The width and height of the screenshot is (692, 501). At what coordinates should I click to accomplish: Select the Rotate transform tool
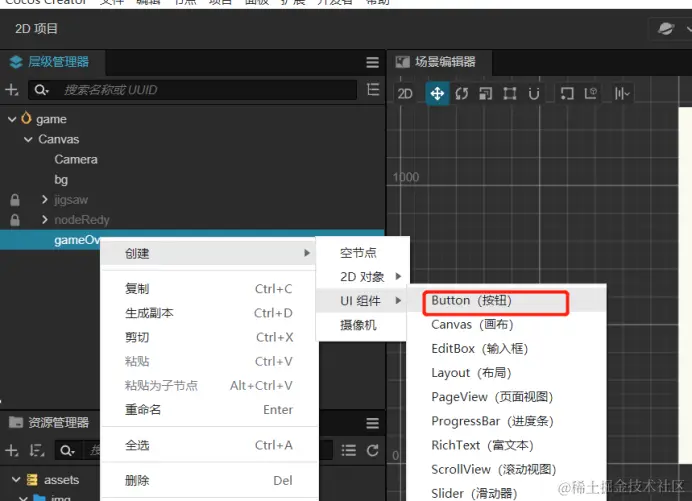click(461, 94)
